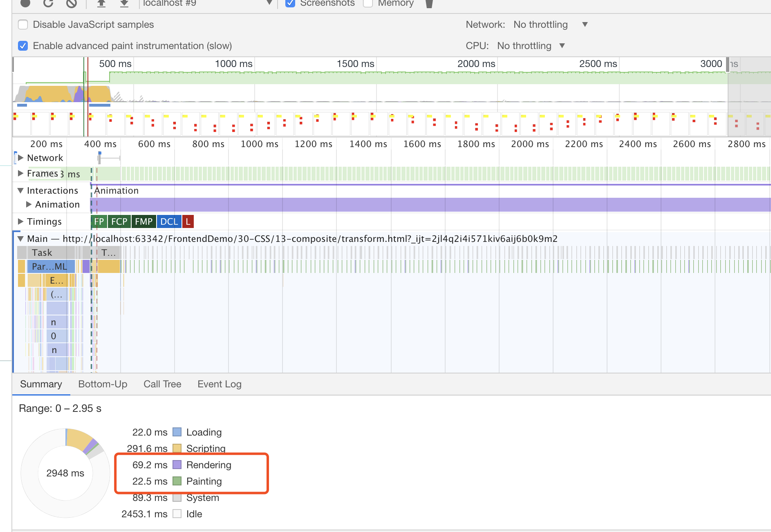This screenshot has width=771, height=532.
Task: Click the DCL timing badge
Action: (x=169, y=221)
